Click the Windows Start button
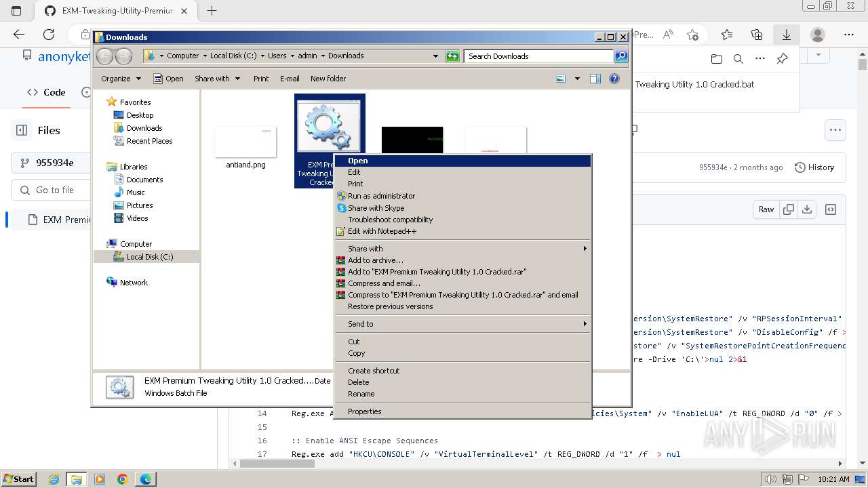The width and height of the screenshot is (868, 488). coord(19,479)
